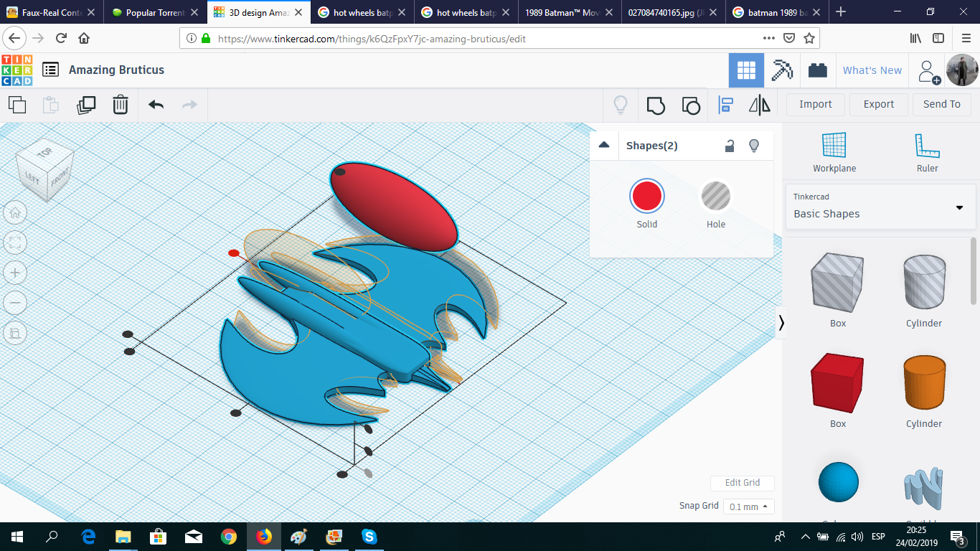Click the Group shapes icon
This screenshot has width=980, height=551.
[656, 105]
